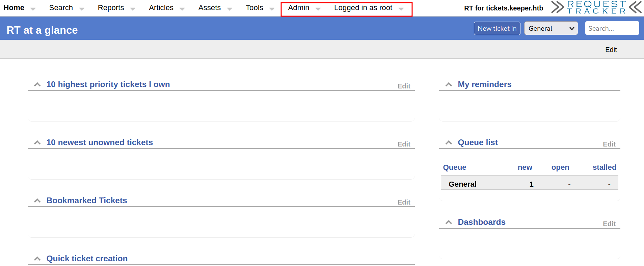This screenshot has height=266, width=644.
Task: Collapse the Queue list section
Action: (x=449, y=142)
